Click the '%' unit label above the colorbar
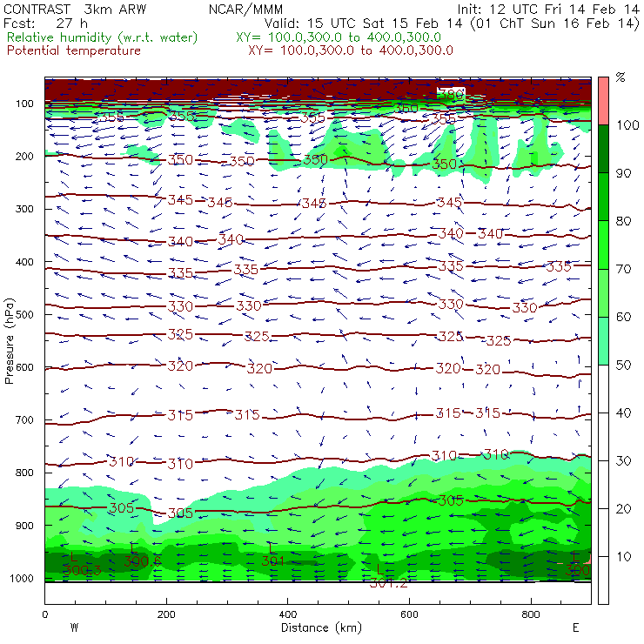 tap(620, 77)
